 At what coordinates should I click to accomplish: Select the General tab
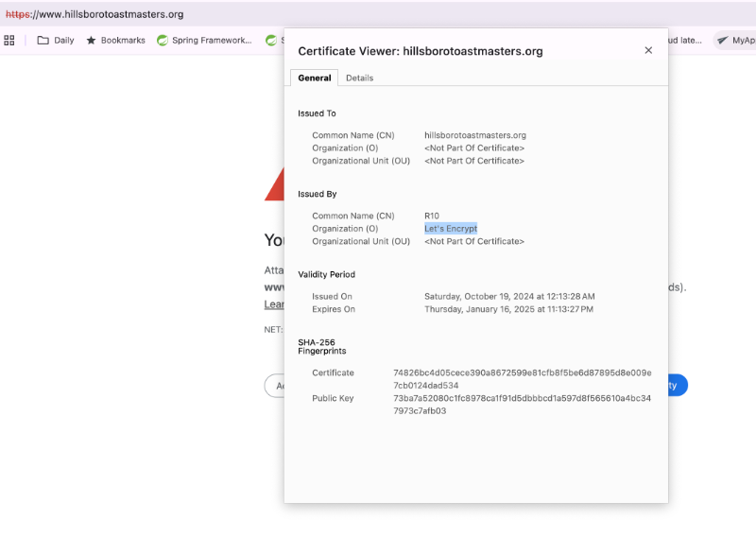click(315, 78)
